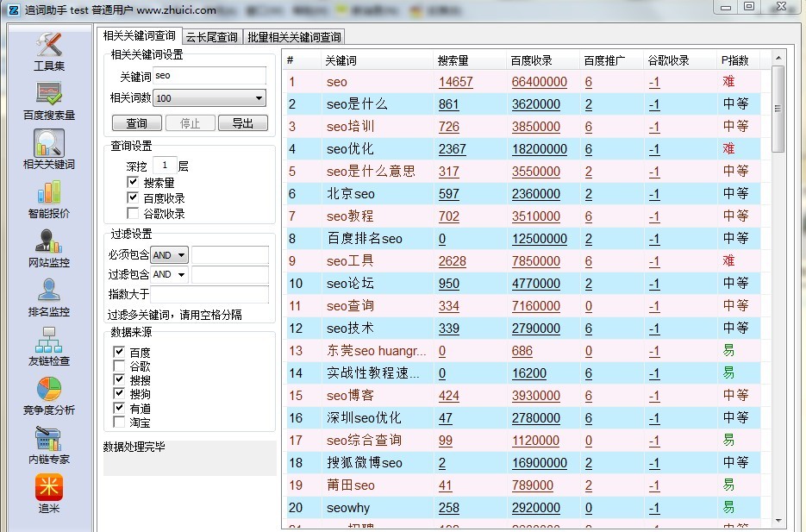806x532 pixels.
Task: Click the 查询 button
Action: [x=136, y=123]
